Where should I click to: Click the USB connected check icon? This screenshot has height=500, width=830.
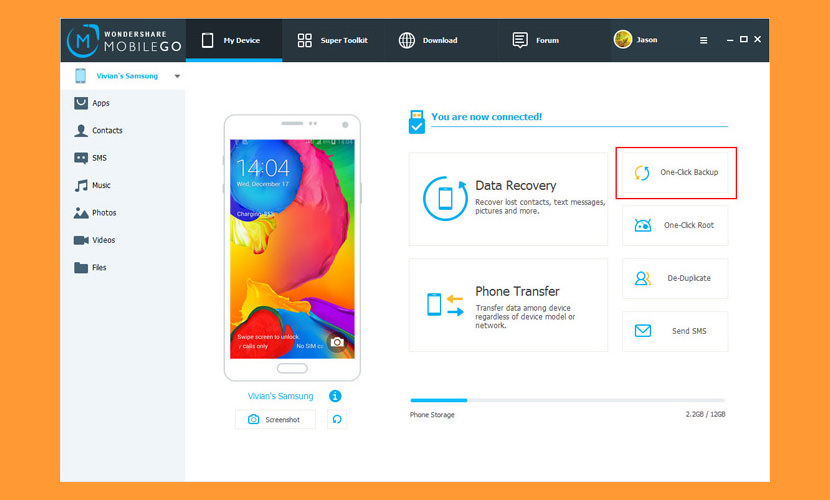[417, 122]
